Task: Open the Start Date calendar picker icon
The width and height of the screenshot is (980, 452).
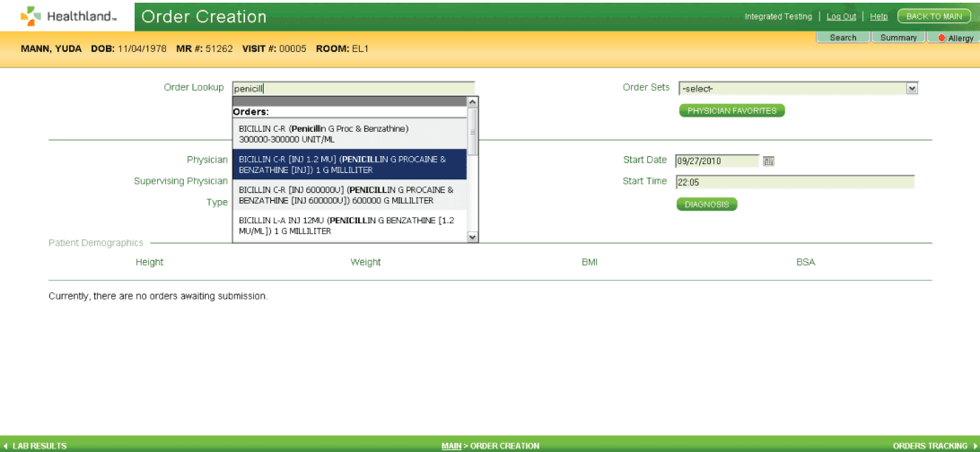Action: point(768,161)
